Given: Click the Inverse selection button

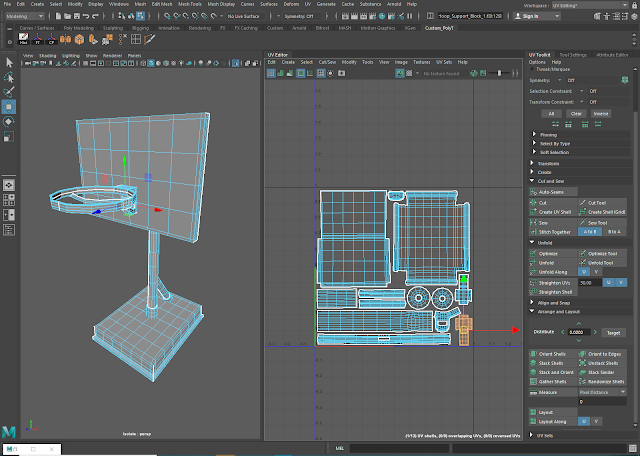Looking at the screenshot, I should click(x=601, y=113).
